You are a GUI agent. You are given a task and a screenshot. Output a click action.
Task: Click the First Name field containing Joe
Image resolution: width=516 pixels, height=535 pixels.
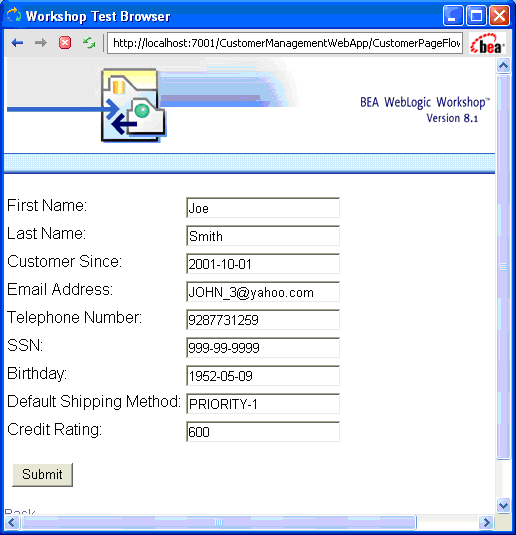tap(263, 207)
